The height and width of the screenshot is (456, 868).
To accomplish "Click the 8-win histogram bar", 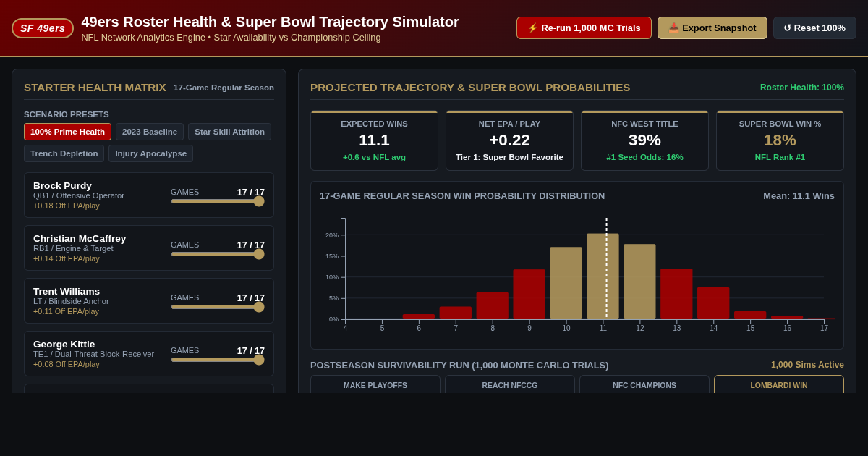I will coord(492,305).
